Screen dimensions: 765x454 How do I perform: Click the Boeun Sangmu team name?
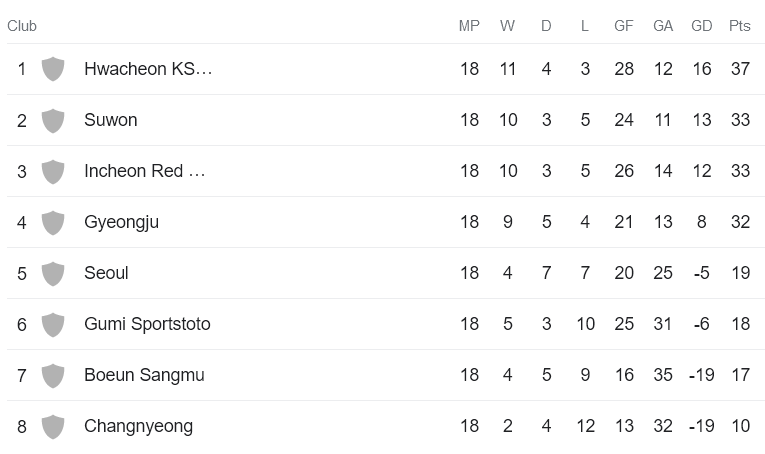144,375
